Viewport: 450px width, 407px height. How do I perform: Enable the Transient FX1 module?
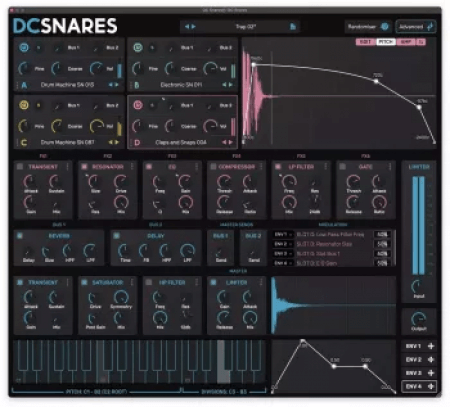20,166
